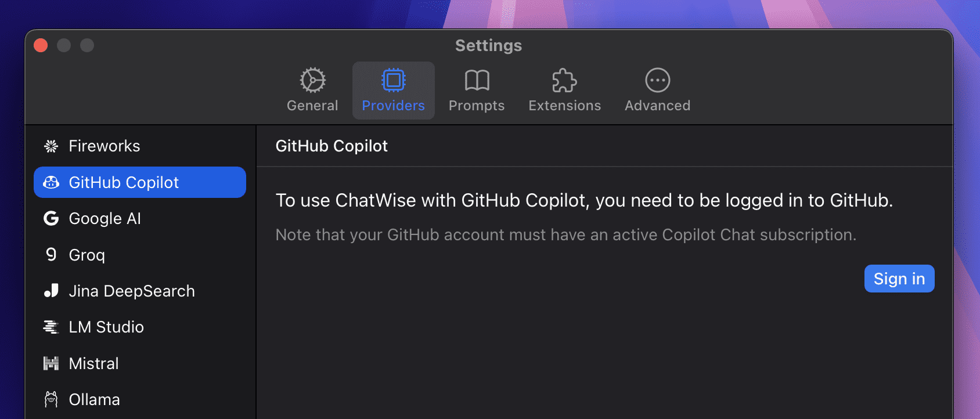The height and width of the screenshot is (419, 980).
Task: Click the GitHub Copilot logo in sidebar
Action: 51,182
